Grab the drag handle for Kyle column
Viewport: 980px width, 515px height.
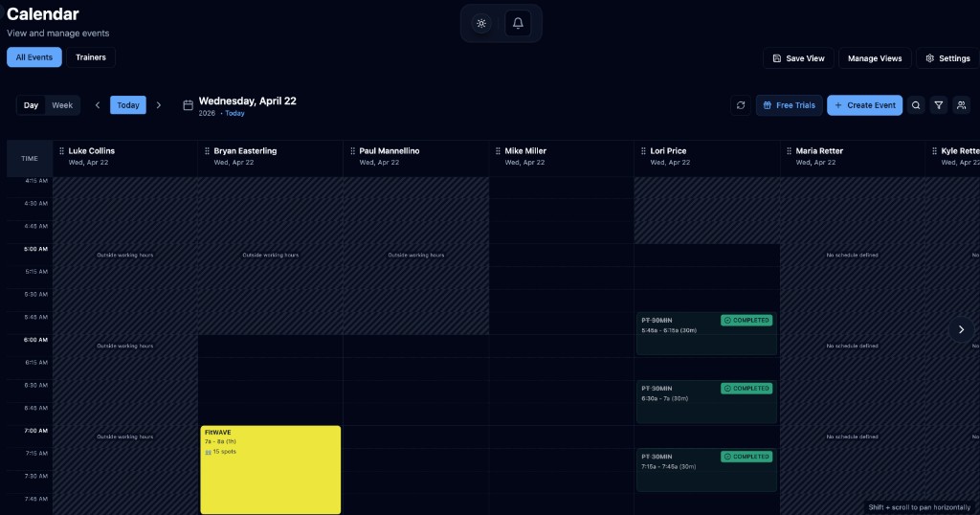pyautogui.click(x=934, y=151)
